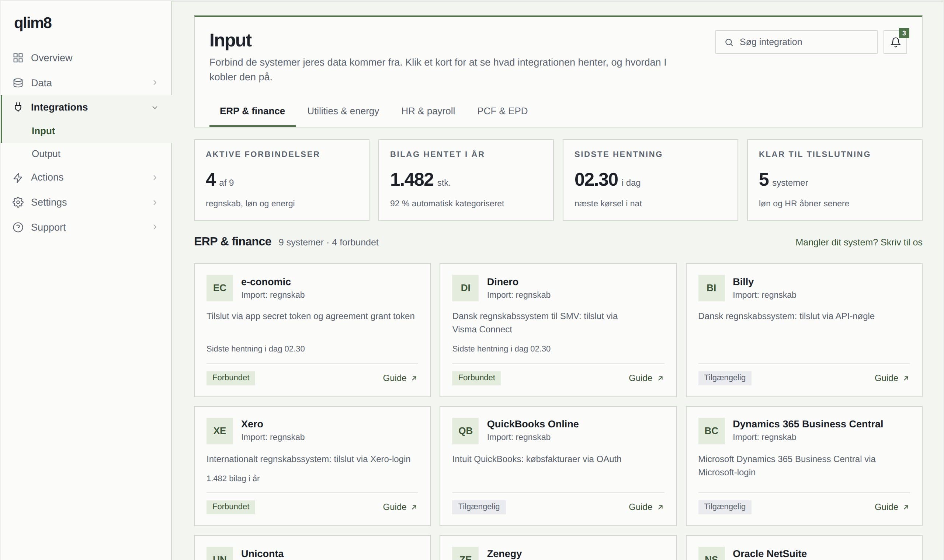Click the search magnifier icon

click(x=729, y=42)
